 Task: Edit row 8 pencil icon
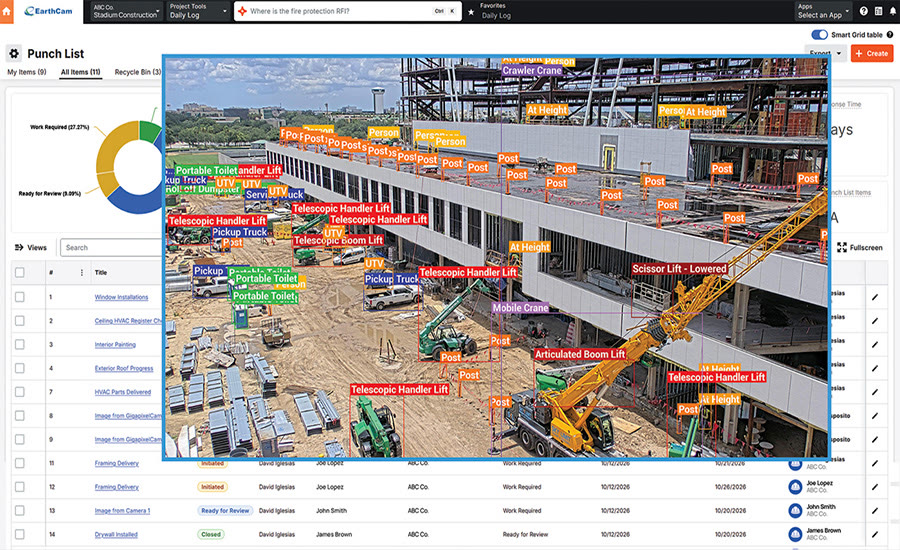875,416
